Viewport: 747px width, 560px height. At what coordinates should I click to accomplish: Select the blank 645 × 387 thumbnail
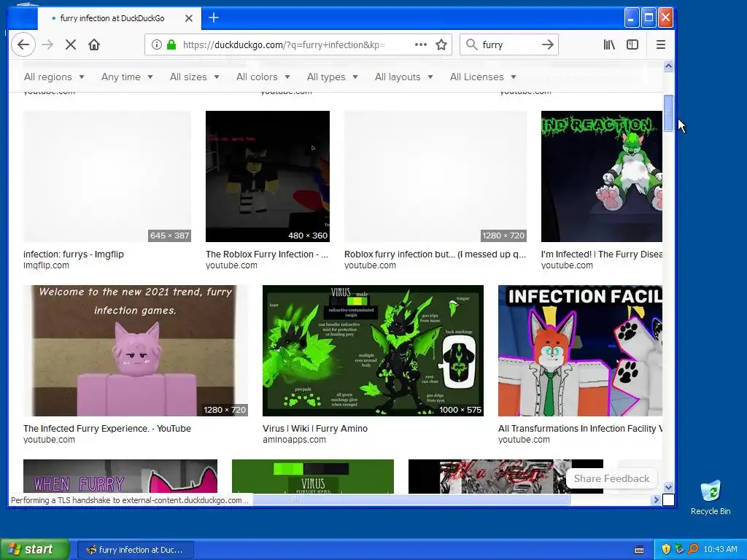107,176
